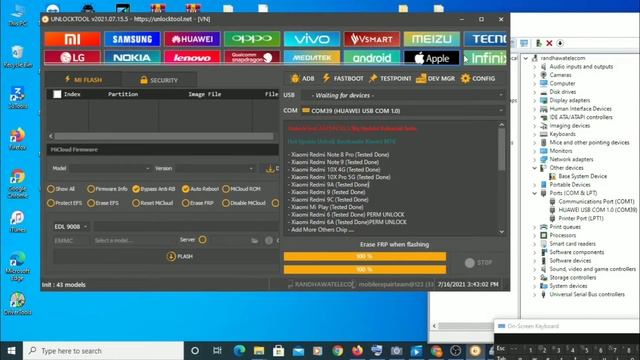Screen dimensions: 640x360
Task: Select the Tecno brand tile
Action: tap(485, 39)
